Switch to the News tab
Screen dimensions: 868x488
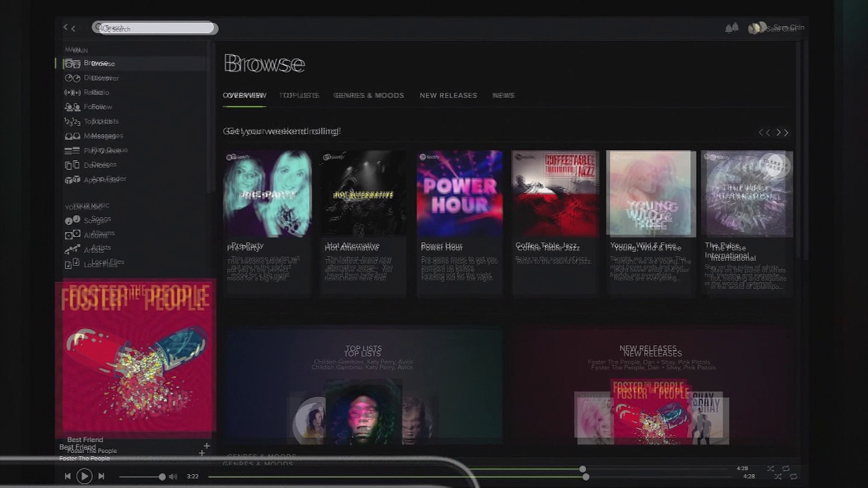pos(504,95)
